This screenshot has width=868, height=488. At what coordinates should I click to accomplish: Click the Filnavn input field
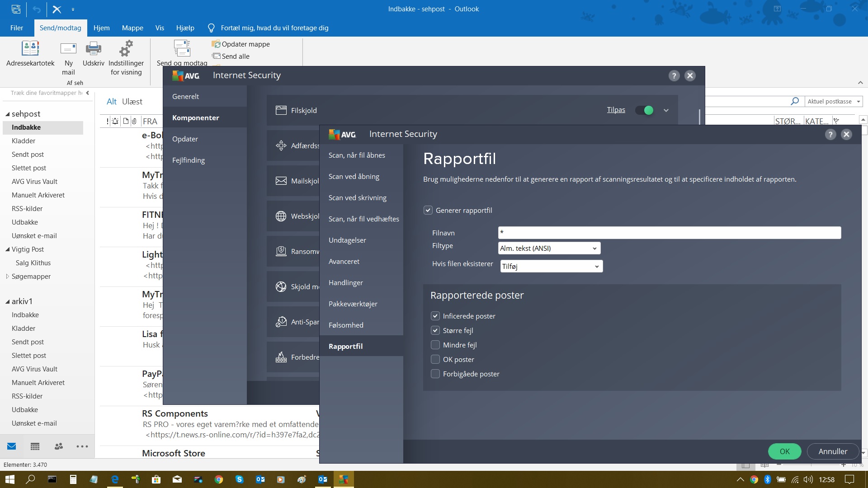669,233
